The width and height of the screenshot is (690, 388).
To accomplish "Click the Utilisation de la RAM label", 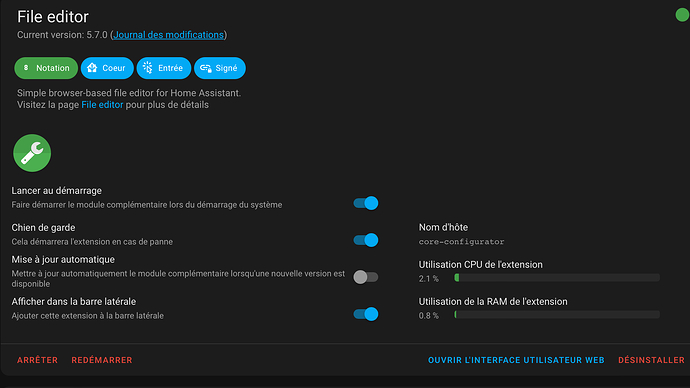I will [493, 302].
